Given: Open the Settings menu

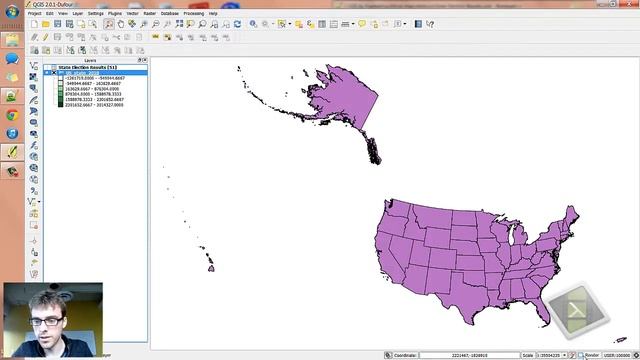Looking at the screenshot, I should 96,13.
